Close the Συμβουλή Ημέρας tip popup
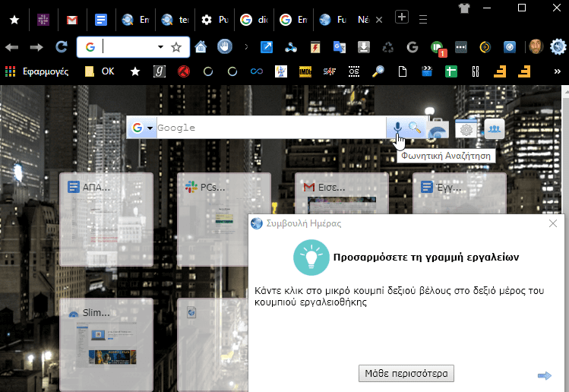The height and width of the screenshot is (392, 569). click(553, 223)
